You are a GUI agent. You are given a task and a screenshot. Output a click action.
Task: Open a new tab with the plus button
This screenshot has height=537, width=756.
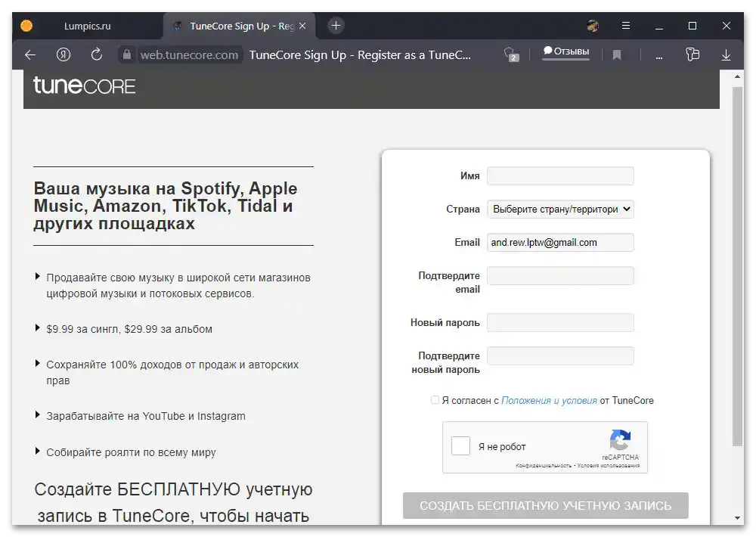click(336, 26)
